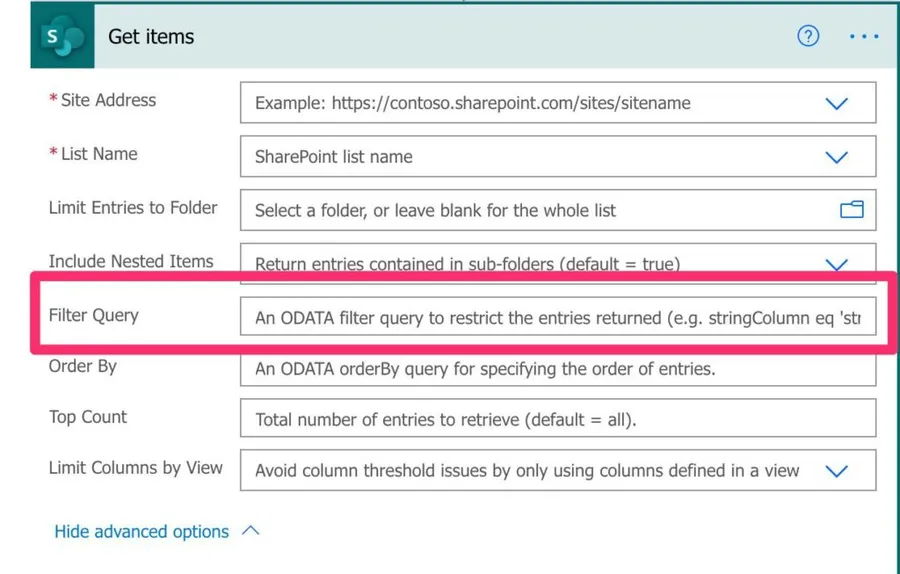
Task: Open the Limit Columns by View dropdown
Action: tap(836, 471)
